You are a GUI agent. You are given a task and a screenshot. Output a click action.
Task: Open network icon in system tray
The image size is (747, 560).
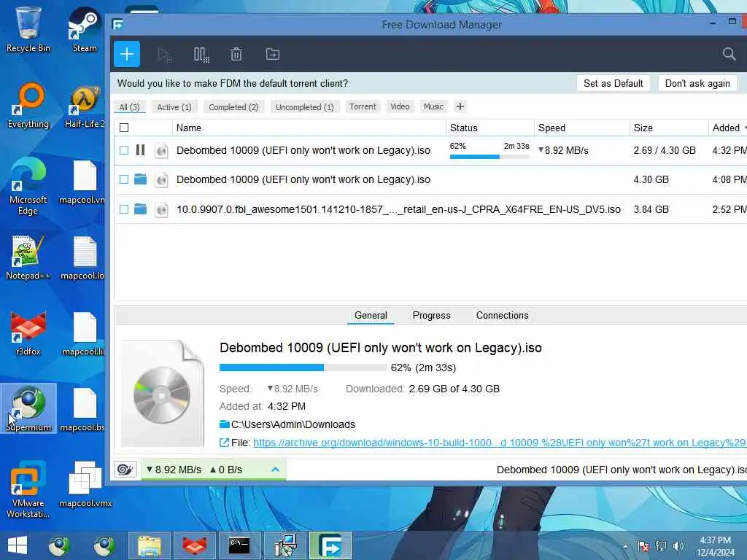coord(661,546)
